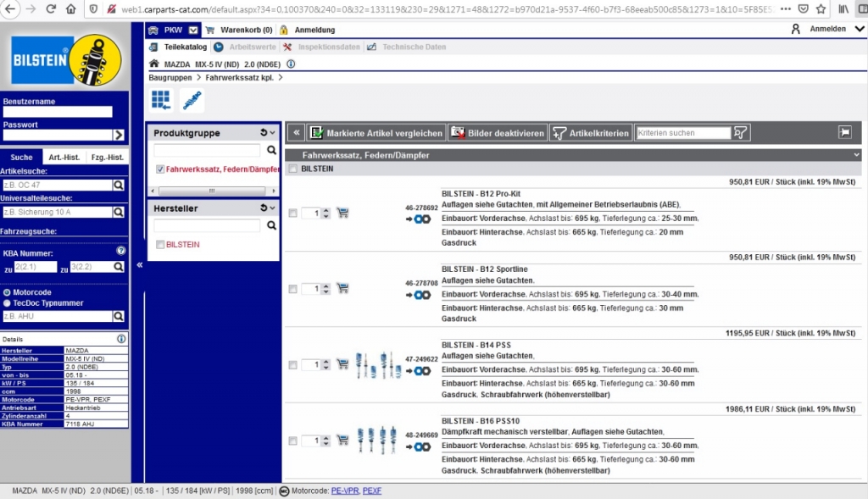Switch to the Fzg.-Hist. tab
This screenshot has width=868, height=499.
pos(108,157)
